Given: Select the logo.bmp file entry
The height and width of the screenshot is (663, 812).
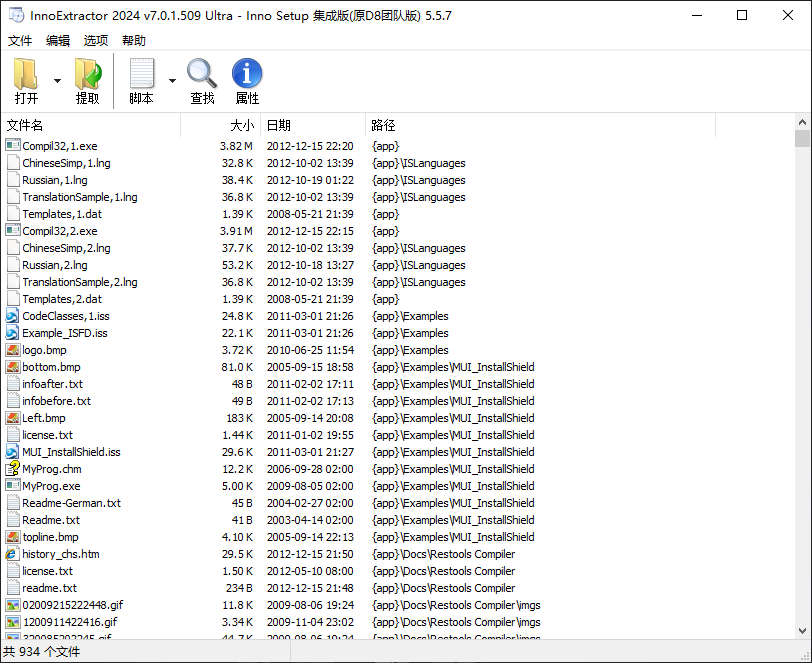Looking at the screenshot, I should click(x=44, y=350).
